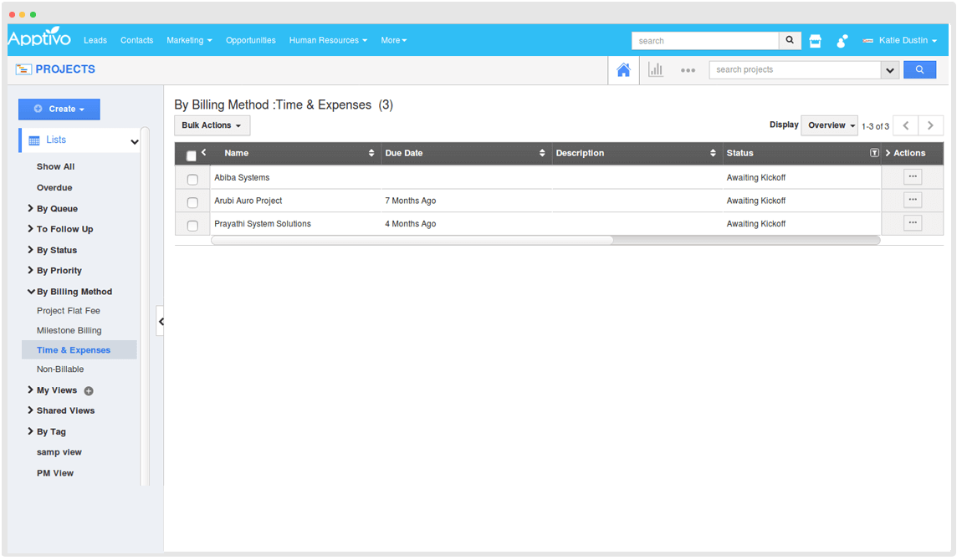Click the blue Create button
Screen dimensions: 962x560
(x=59, y=109)
